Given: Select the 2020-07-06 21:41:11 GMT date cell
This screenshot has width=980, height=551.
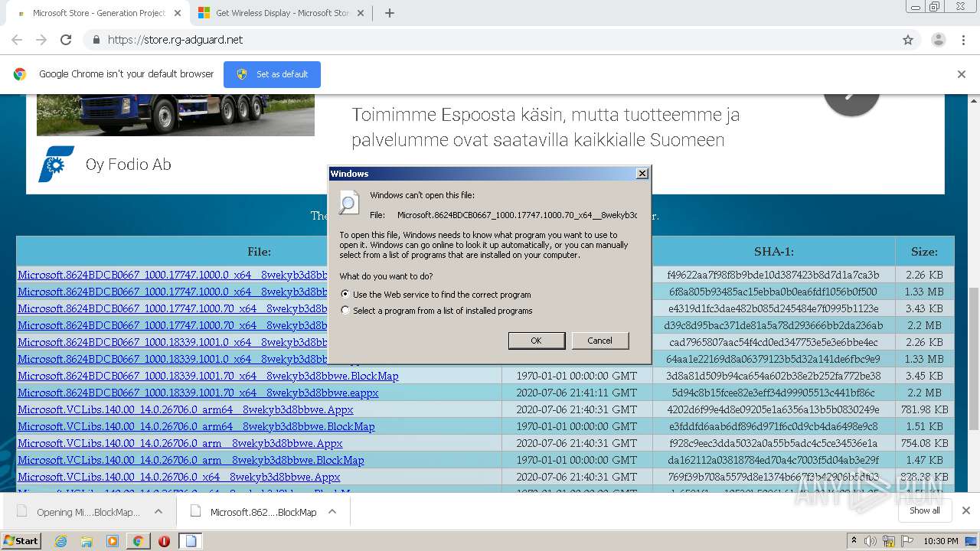Looking at the screenshot, I should [577, 393].
